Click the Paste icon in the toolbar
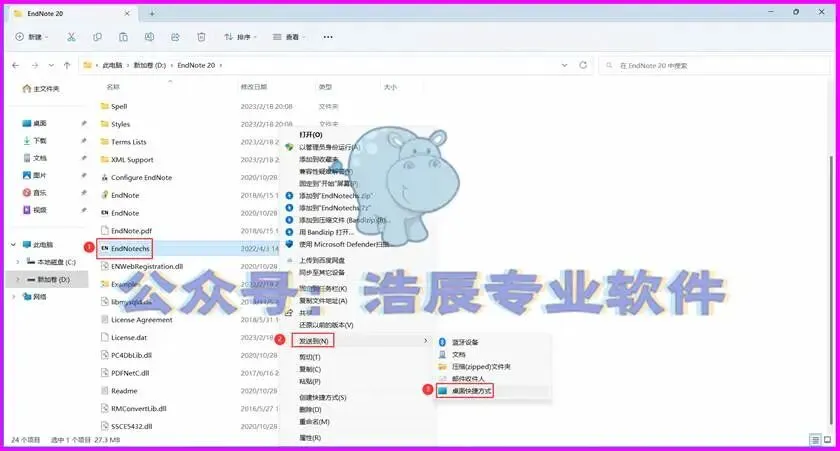The height and width of the screenshot is (451, 840). pyautogui.click(x=123, y=37)
